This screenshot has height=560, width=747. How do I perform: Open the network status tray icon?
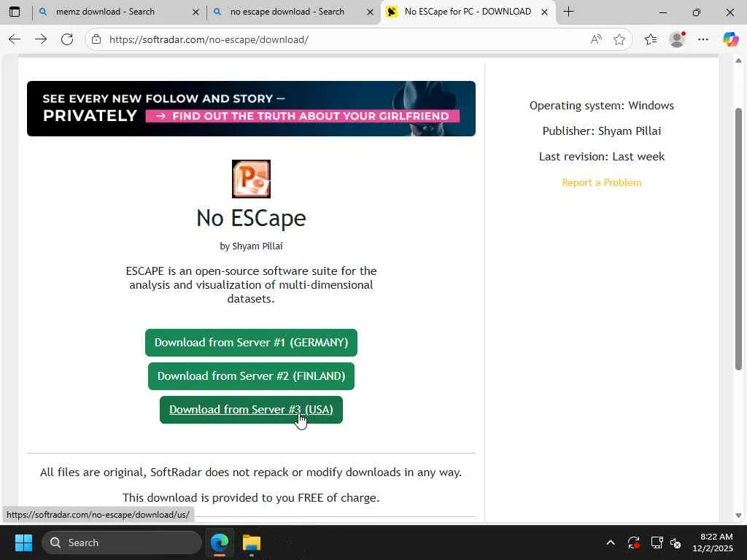(x=657, y=542)
